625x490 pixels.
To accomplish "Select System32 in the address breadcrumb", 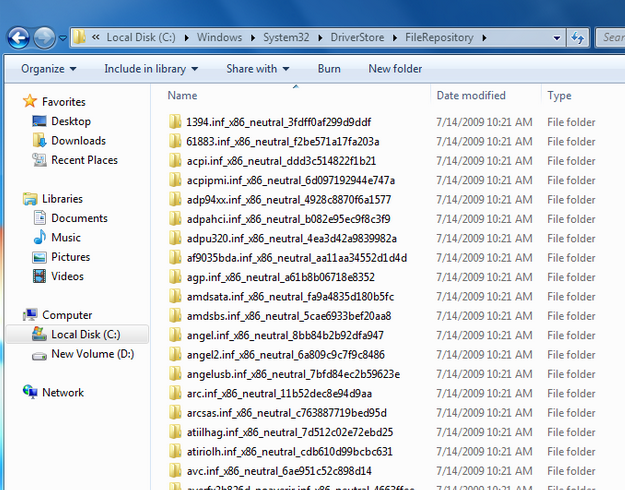I will (286, 37).
